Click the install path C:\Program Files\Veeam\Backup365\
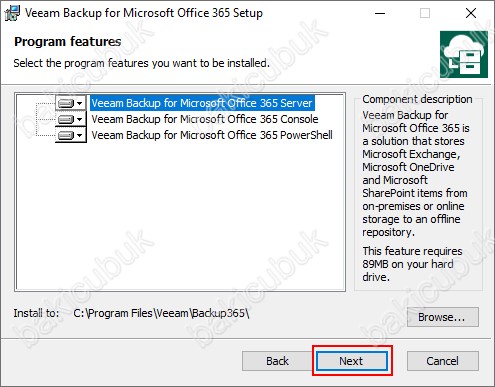495x387 pixels. point(161,313)
